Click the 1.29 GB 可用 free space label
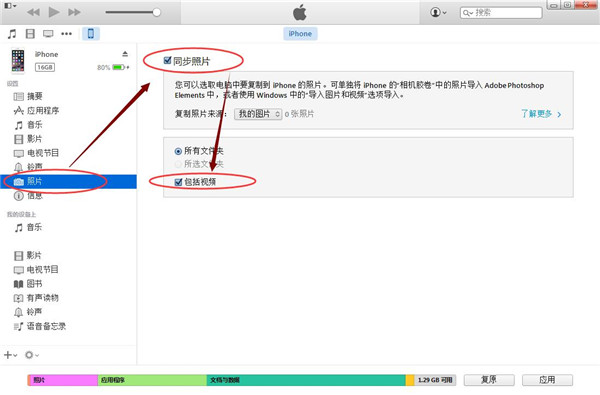Image resolution: width=600 pixels, height=395 pixels. pos(435,380)
